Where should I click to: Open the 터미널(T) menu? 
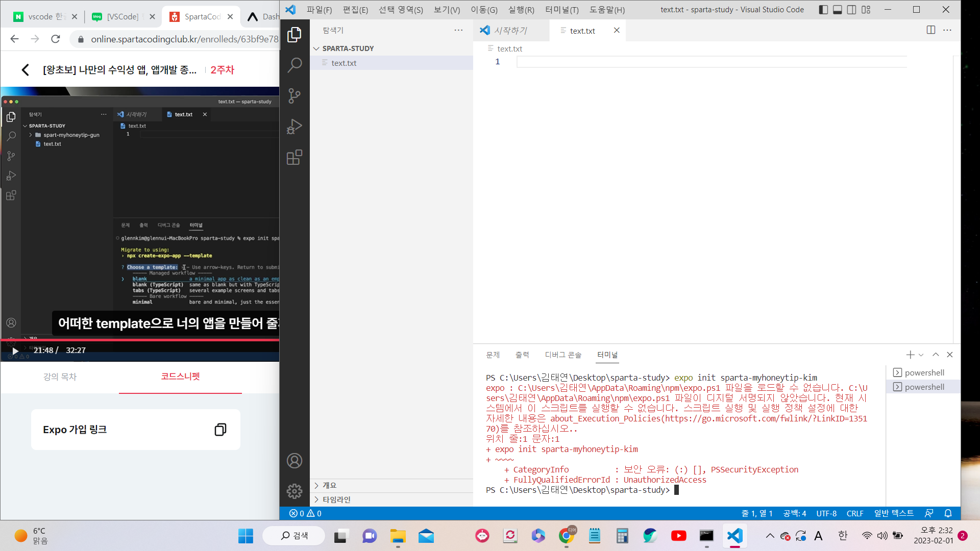(x=561, y=10)
